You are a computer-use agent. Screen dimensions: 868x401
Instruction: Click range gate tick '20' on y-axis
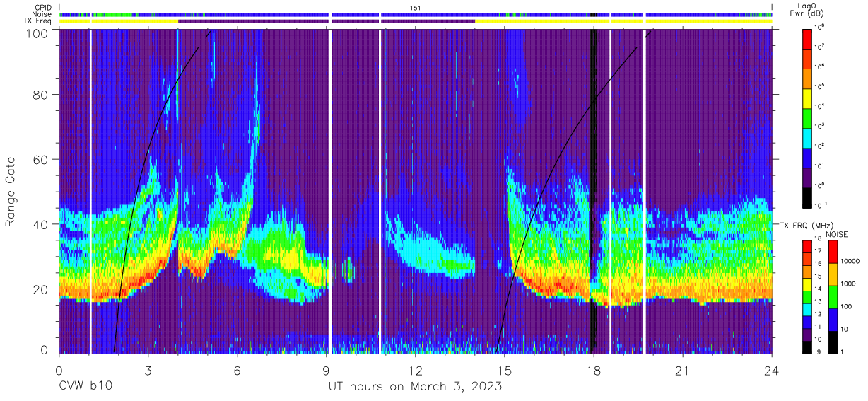[40, 289]
